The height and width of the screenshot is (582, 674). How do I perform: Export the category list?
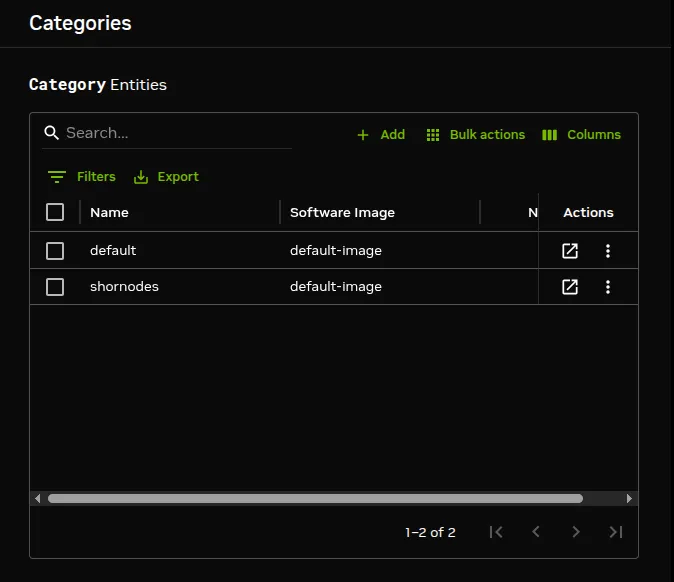pos(166,177)
